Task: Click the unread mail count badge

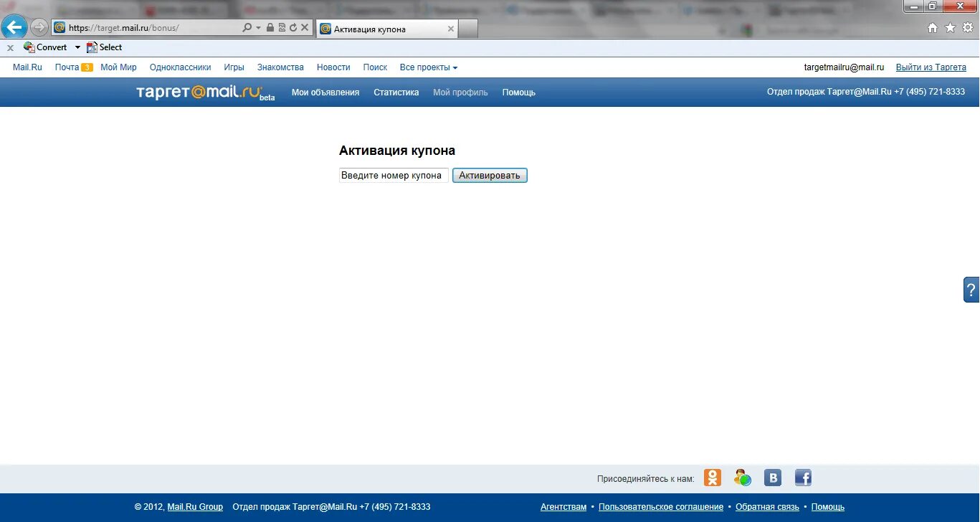Action: pos(87,67)
